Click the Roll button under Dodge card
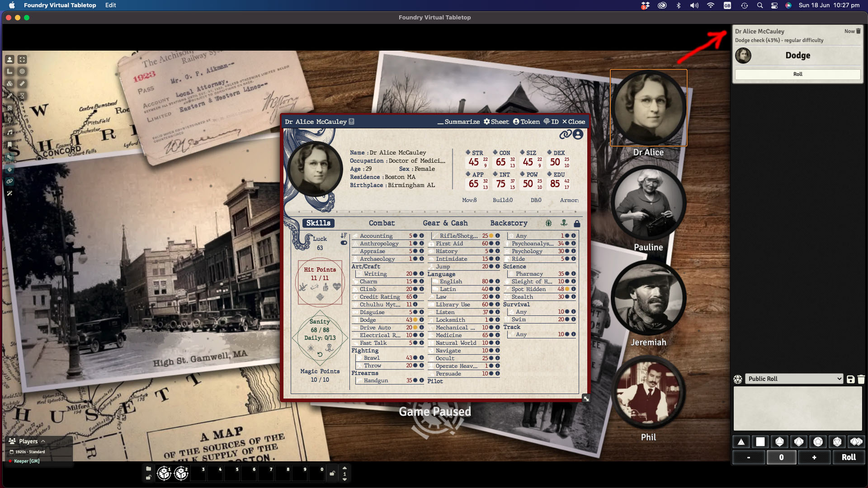The height and width of the screenshot is (488, 868). 797,74
